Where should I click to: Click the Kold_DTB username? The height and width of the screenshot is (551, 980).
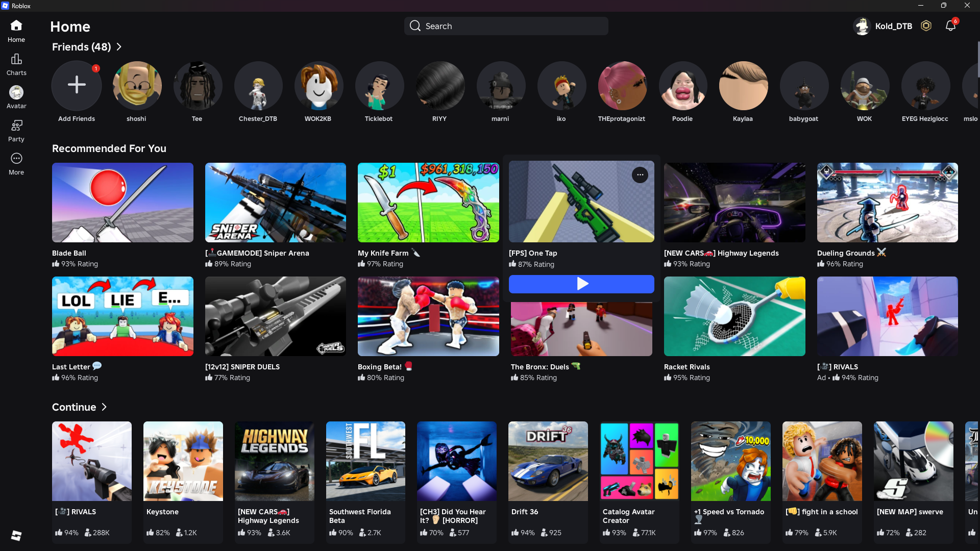[893, 26]
